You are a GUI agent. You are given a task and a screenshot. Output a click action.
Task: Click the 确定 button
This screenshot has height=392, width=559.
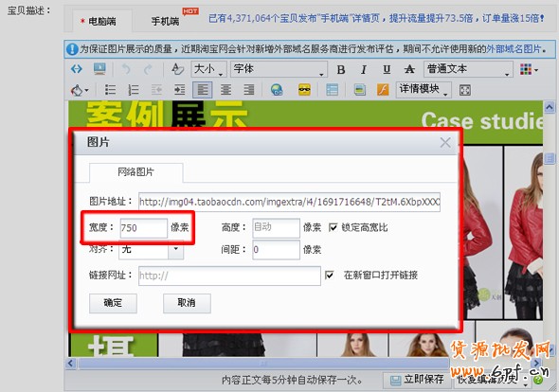coord(113,303)
